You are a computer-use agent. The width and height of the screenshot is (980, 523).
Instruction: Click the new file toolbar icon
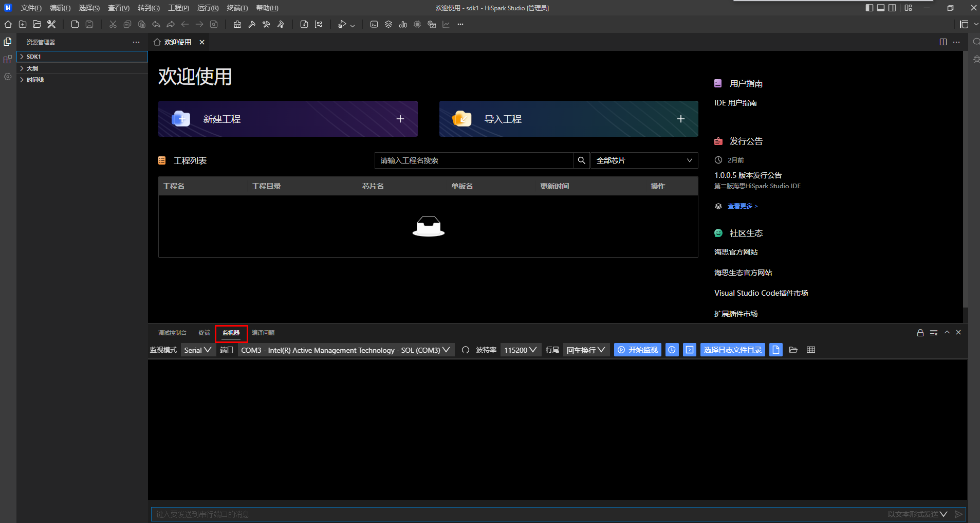click(75, 24)
